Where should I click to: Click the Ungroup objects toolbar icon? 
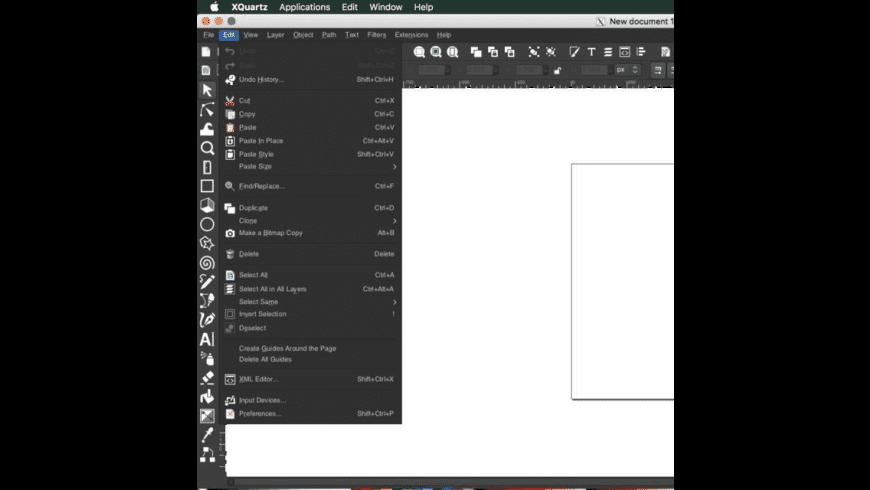(x=550, y=52)
